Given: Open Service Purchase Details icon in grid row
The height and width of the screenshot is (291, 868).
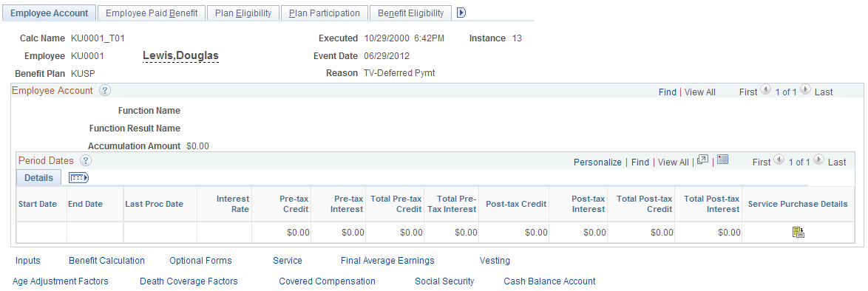Looking at the screenshot, I should coord(798,233).
